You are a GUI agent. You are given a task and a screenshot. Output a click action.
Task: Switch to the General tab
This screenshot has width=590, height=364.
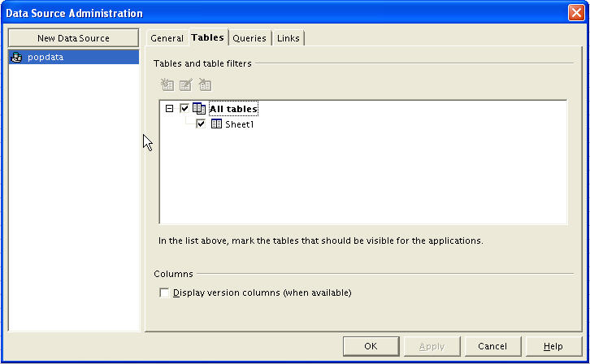[x=167, y=38]
